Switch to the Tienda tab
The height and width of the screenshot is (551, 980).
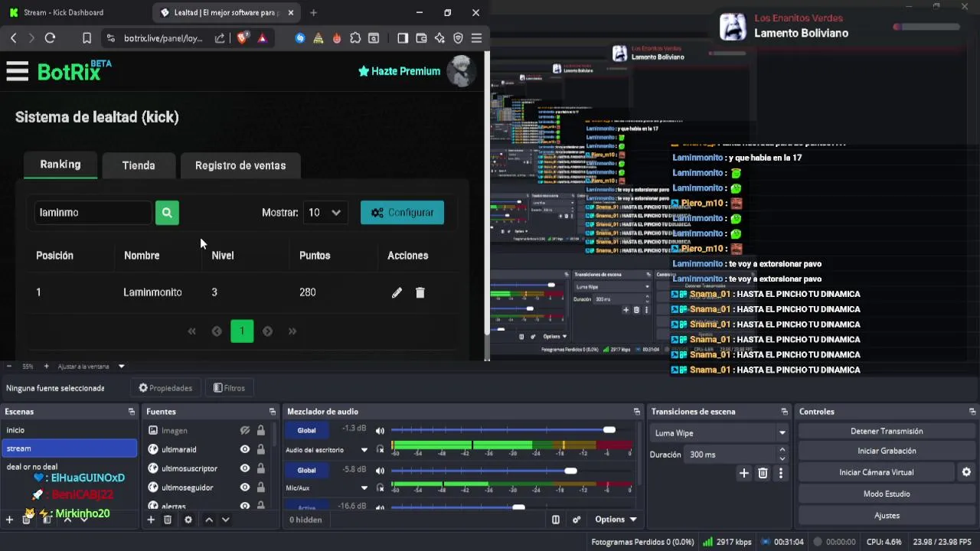[x=139, y=165]
